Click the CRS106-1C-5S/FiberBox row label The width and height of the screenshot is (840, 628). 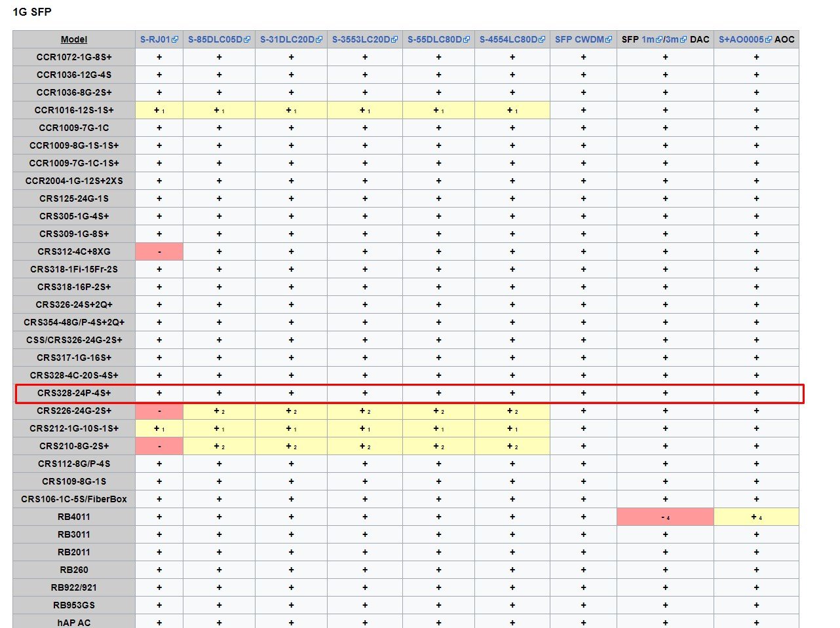[74, 499]
